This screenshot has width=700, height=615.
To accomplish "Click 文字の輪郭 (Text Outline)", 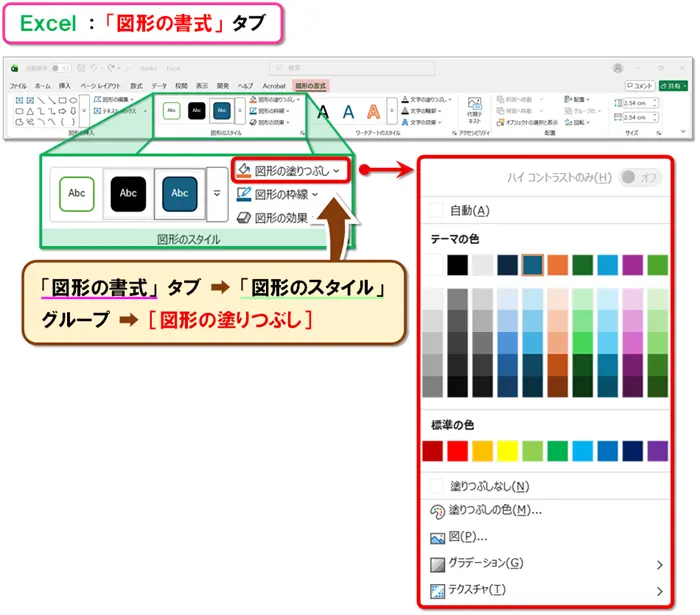I will pyautogui.click(x=421, y=111).
